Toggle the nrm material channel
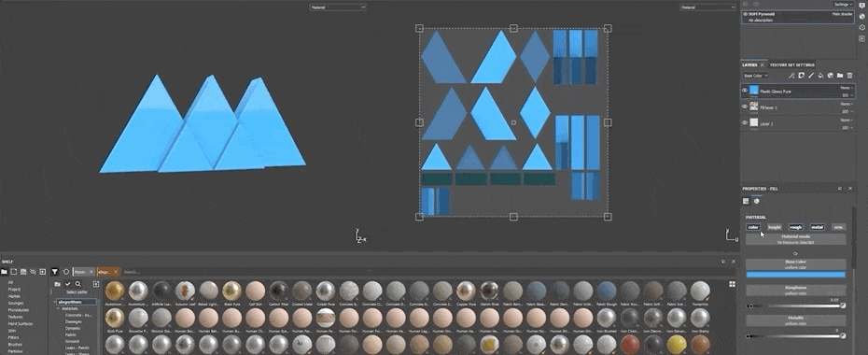The height and width of the screenshot is (355, 868). 839,227
